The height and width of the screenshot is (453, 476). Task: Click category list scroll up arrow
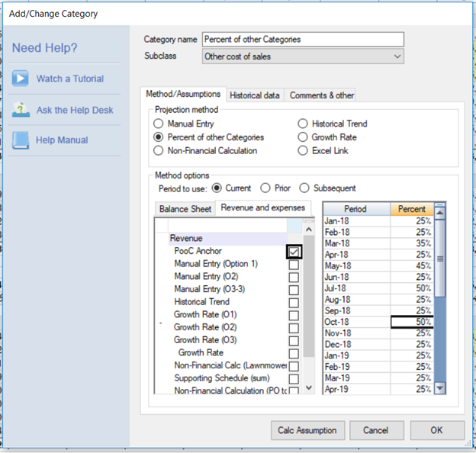point(309,230)
